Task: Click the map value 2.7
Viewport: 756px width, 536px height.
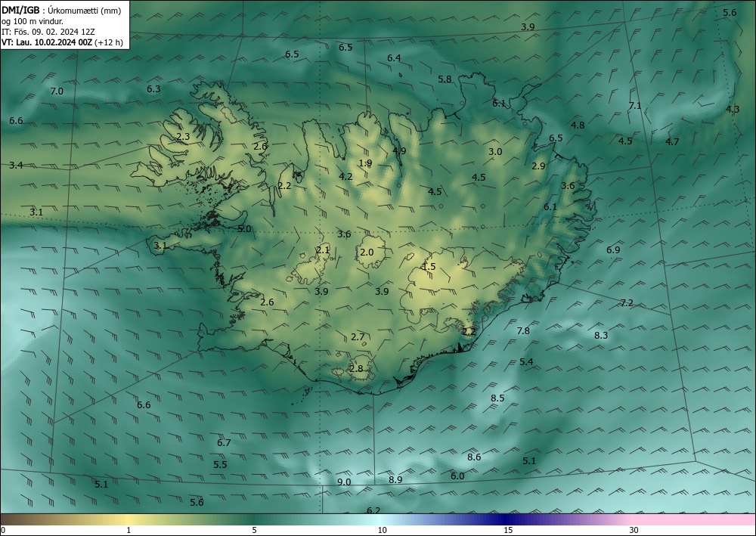Action: (x=358, y=337)
